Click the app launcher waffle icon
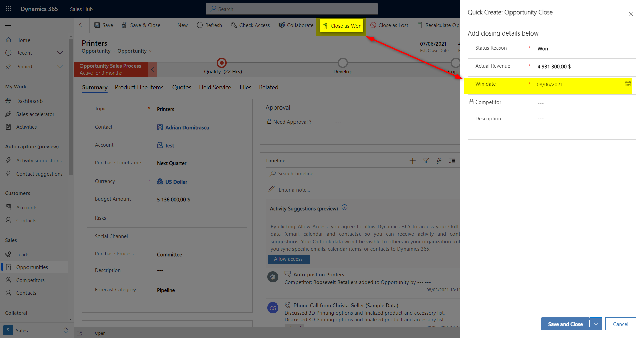The height and width of the screenshot is (338, 644). pyautogui.click(x=9, y=9)
